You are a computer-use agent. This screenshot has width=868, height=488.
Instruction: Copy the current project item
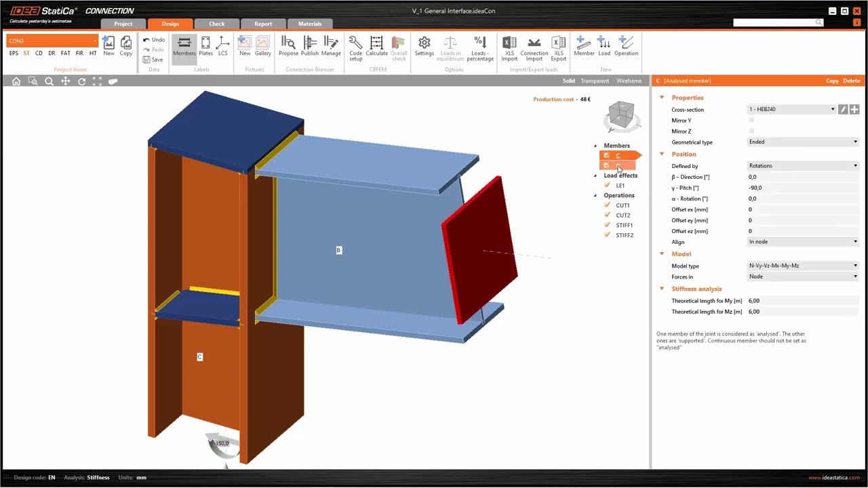click(126, 46)
